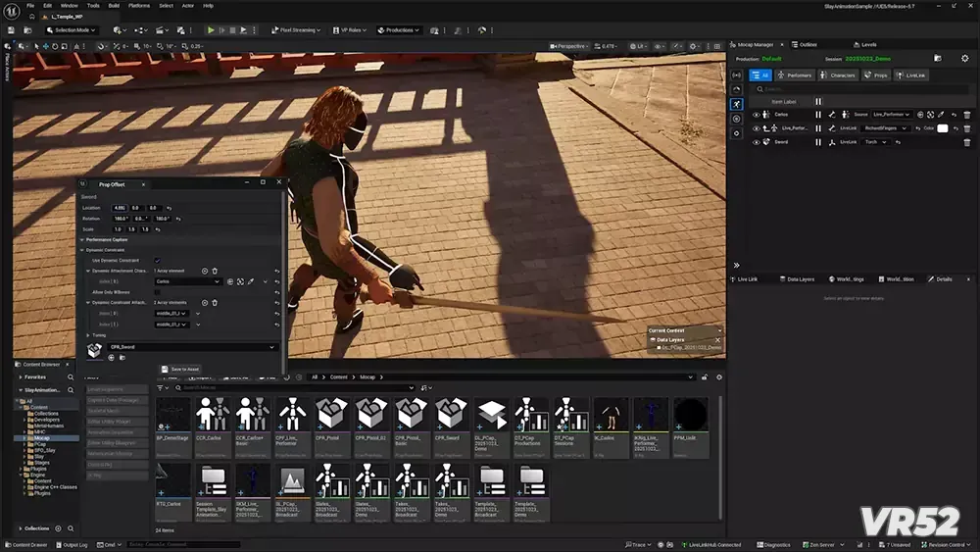Screen dimensions: 980x552
Task: Remove Dynamic Attachment Character array elements with trash
Action: (x=215, y=271)
